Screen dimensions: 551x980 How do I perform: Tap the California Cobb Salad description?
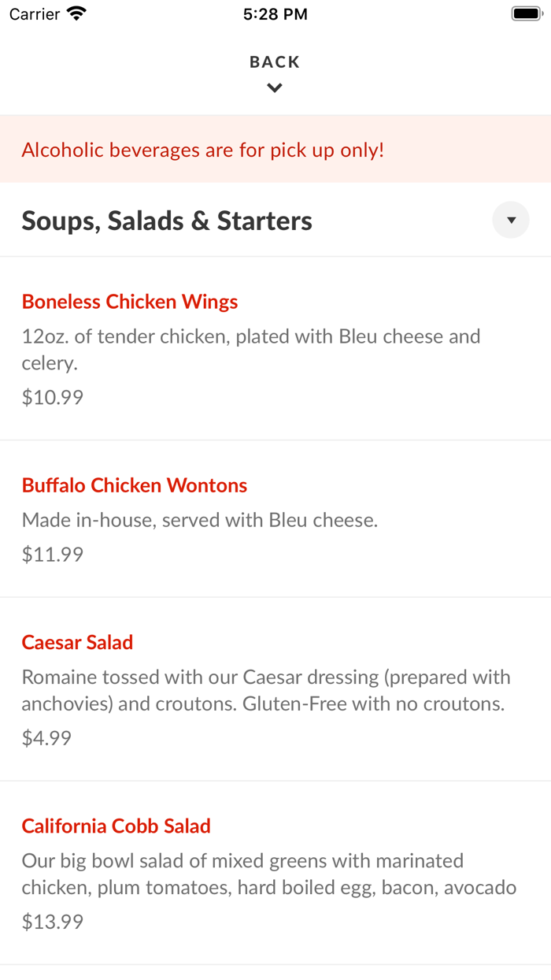(x=268, y=874)
